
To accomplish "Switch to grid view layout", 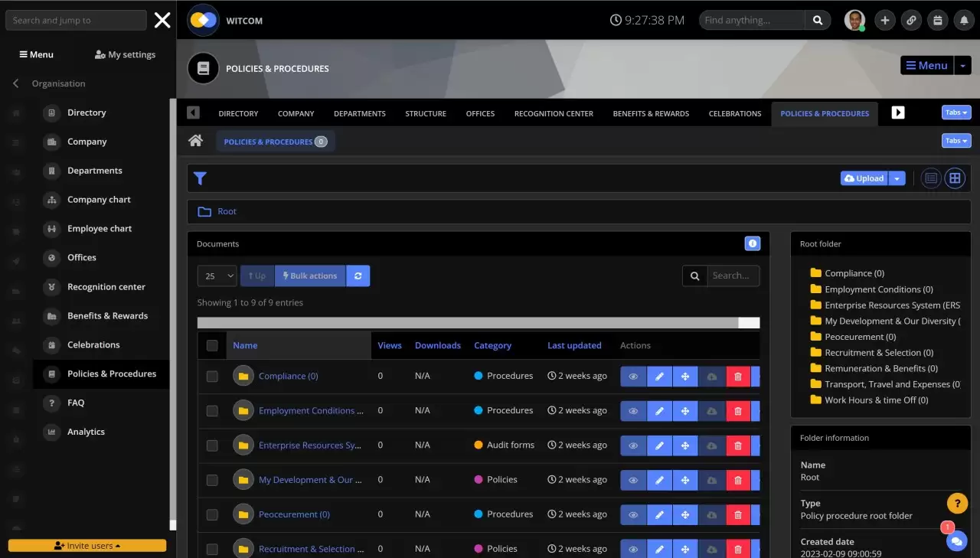I will [x=954, y=178].
